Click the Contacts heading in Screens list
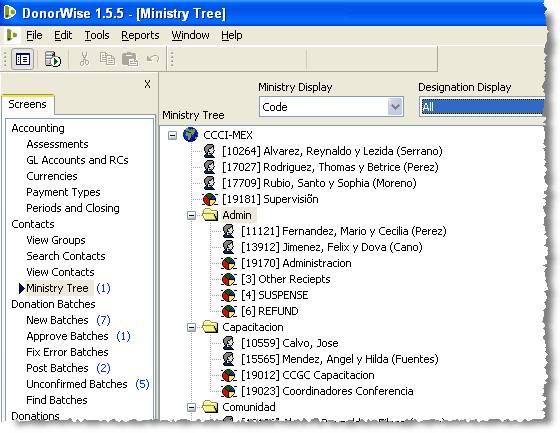This screenshot has height=433, width=560. pos(33,224)
